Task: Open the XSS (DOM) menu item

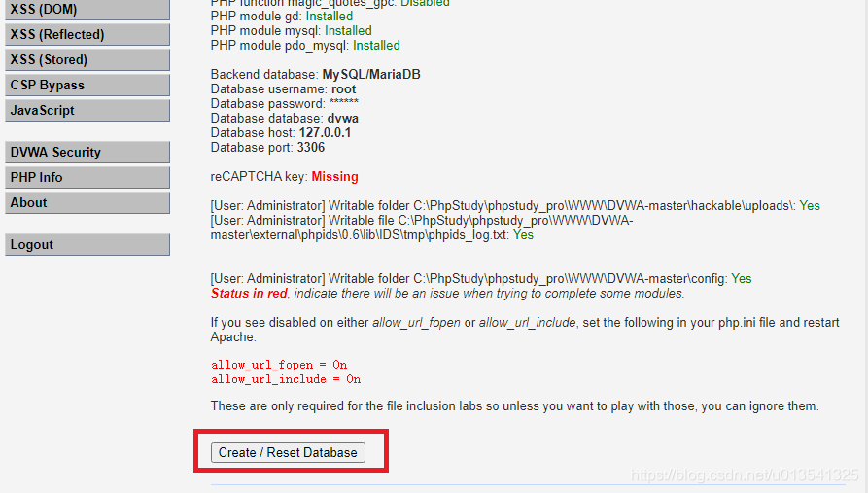Action: [x=86, y=10]
